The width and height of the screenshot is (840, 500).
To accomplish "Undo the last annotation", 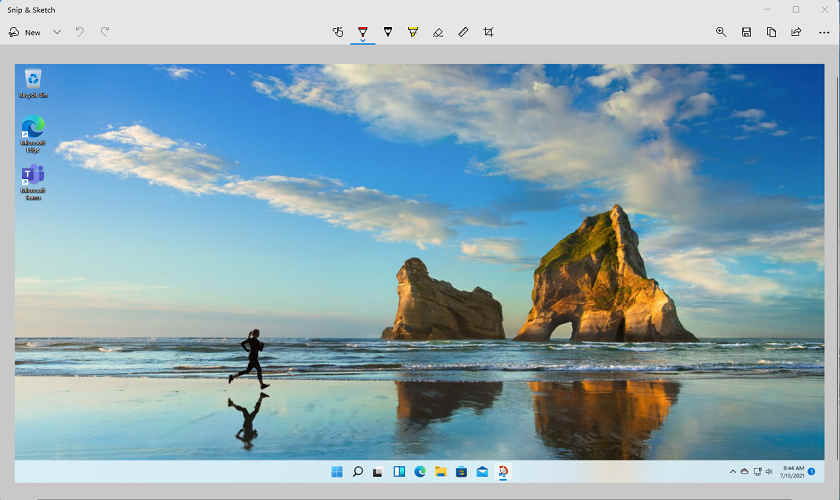I will [80, 32].
